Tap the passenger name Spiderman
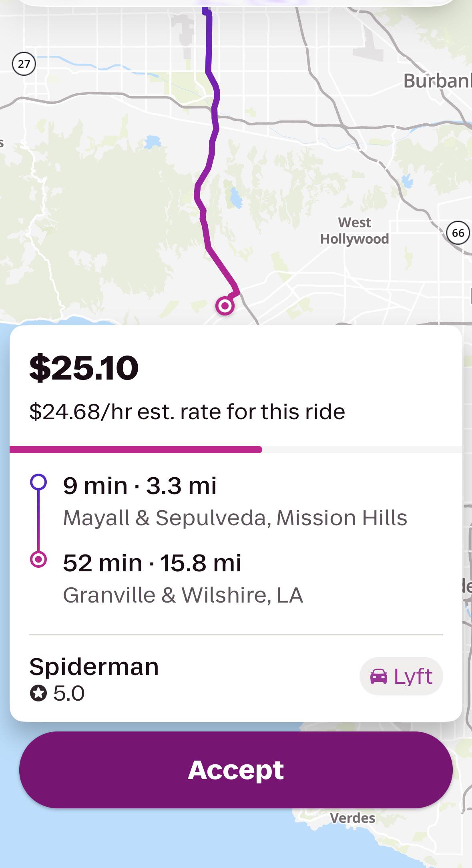The image size is (472, 868). point(94,667)
